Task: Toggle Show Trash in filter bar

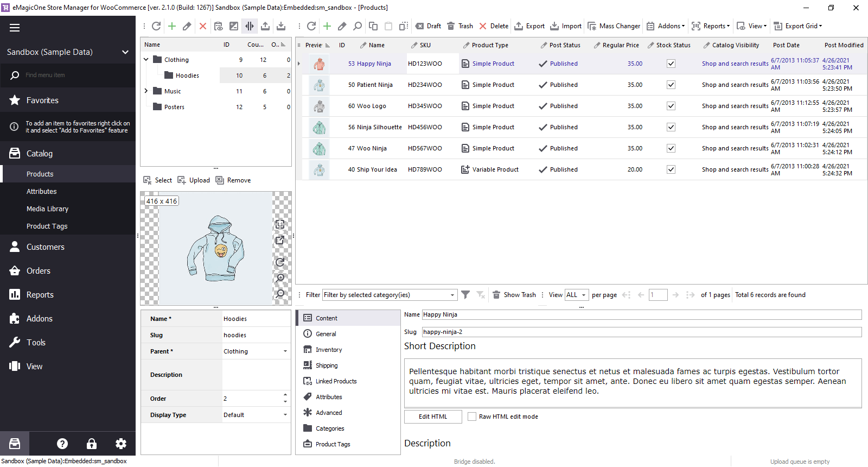Action: coord(514,295)
